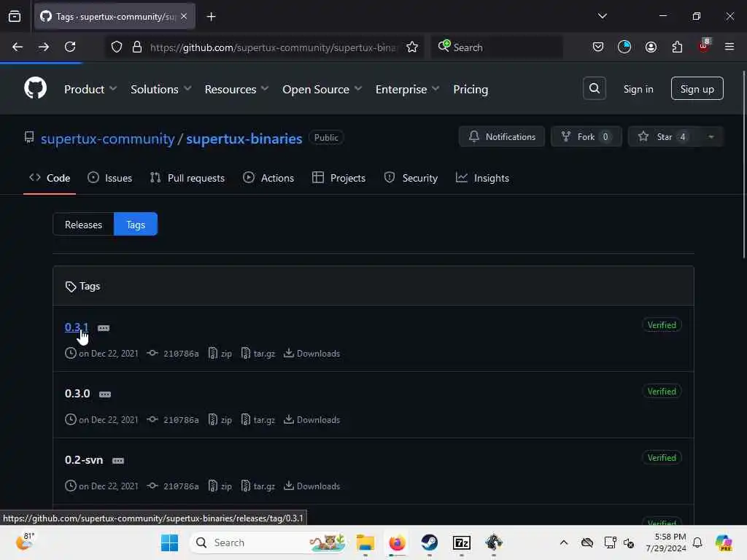Reload the page with the refresh icon
Screen dimensions: 747x560
[70, 47]
